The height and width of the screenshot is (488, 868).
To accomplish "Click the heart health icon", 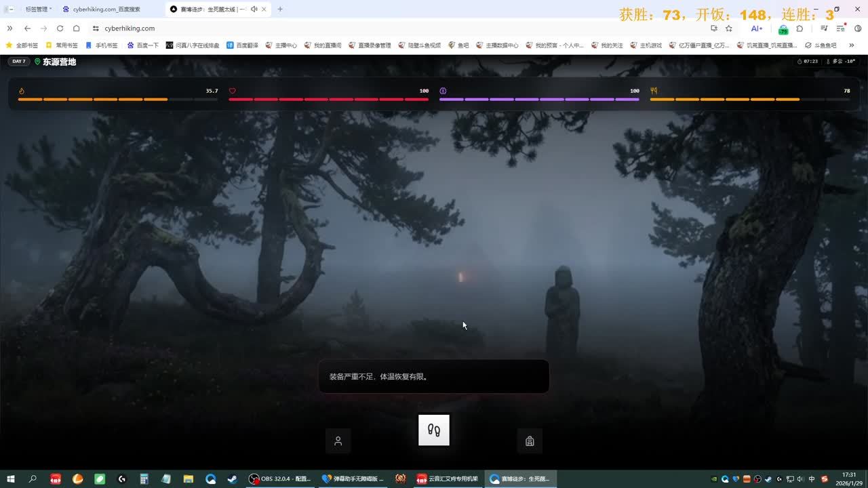I will (x=232, y=91).
